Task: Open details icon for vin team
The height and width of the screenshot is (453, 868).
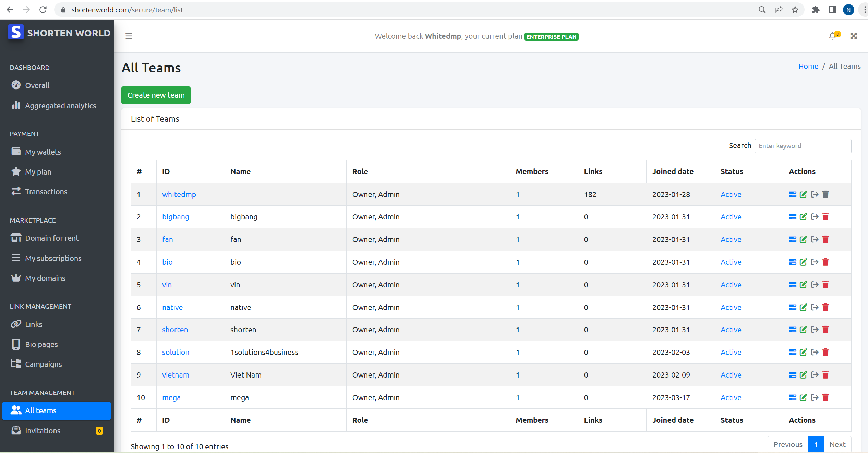Action: [x=792, y=285]
